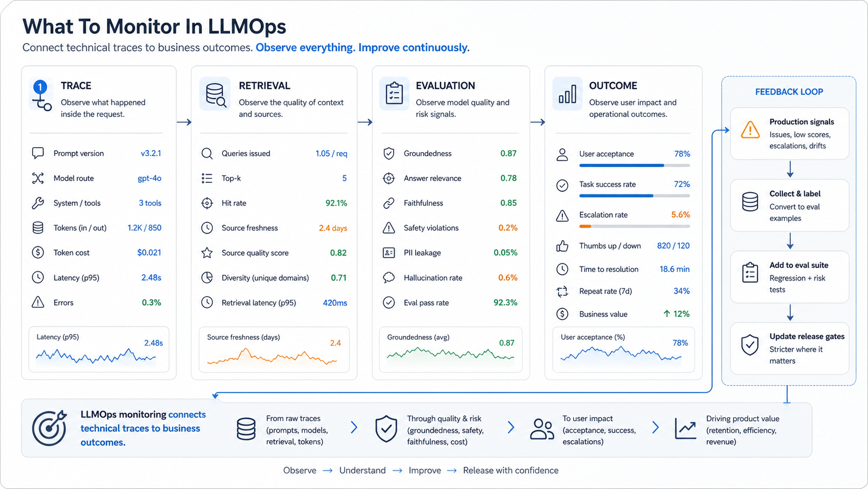Click the bullseye target icon in footer
The width and height of the screenshot is (868, 489).
pyautogui.click(x=50, y=428)
